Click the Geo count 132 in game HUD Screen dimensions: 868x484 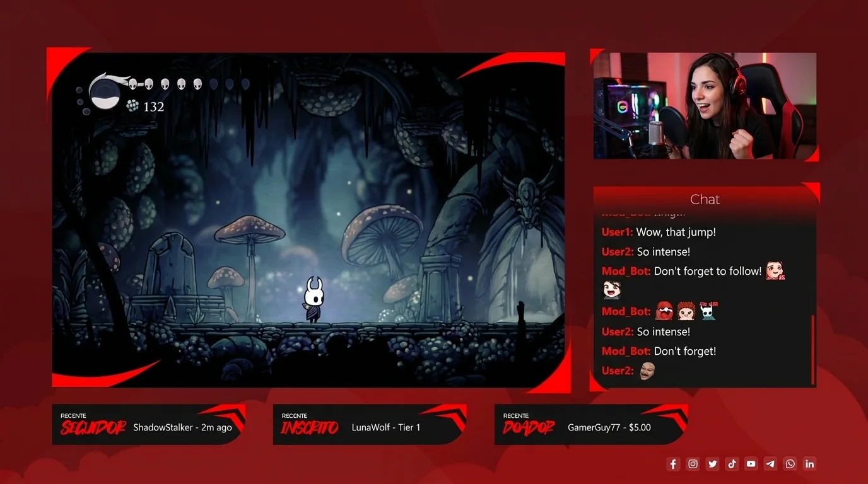click(x=154, y=107)
